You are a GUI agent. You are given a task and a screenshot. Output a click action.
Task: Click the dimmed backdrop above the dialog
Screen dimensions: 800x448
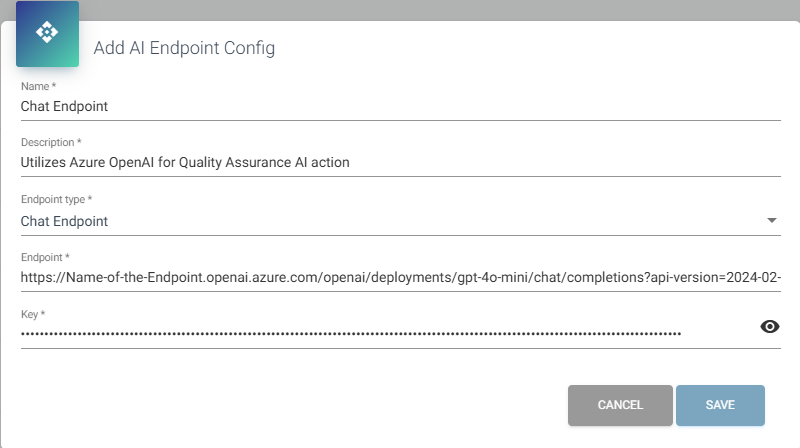click(x=400, y=9)
